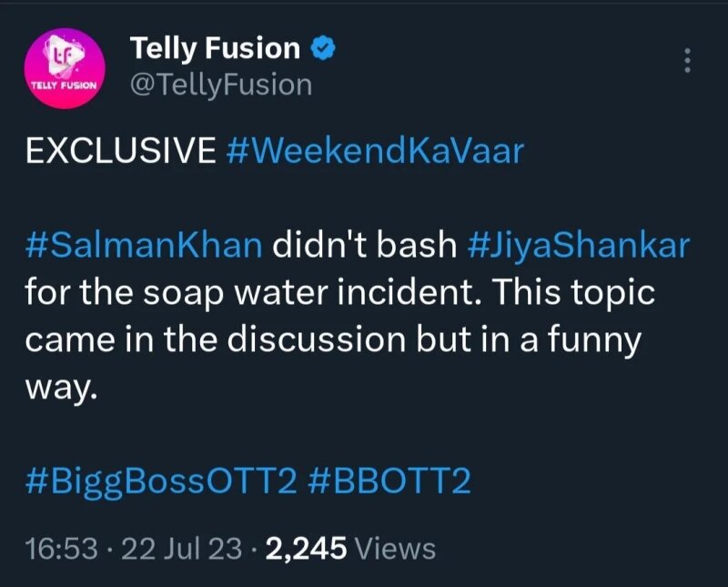Click the 2,245 view count number
This screenshot has height=587, width=728.
coord(304,549)
